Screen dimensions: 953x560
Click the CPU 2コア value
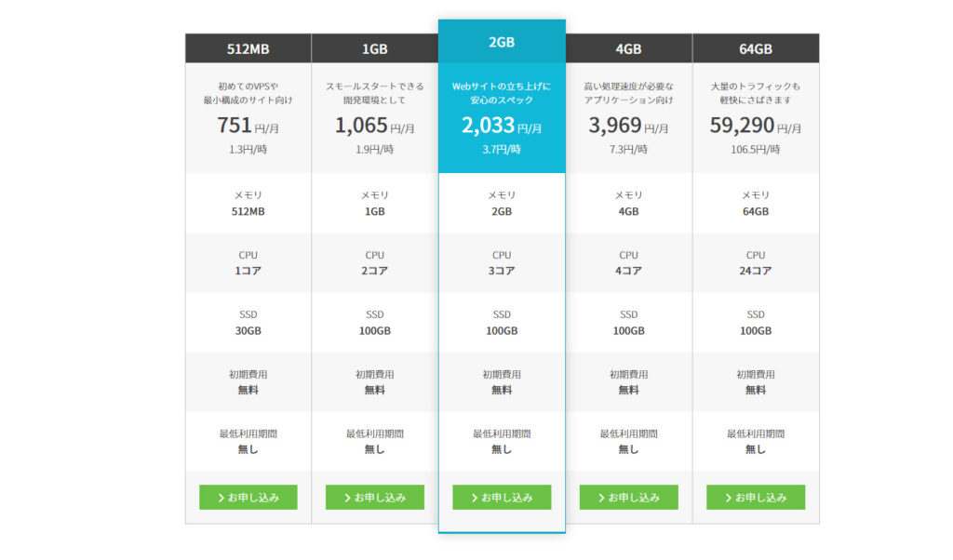click(375, 271)
